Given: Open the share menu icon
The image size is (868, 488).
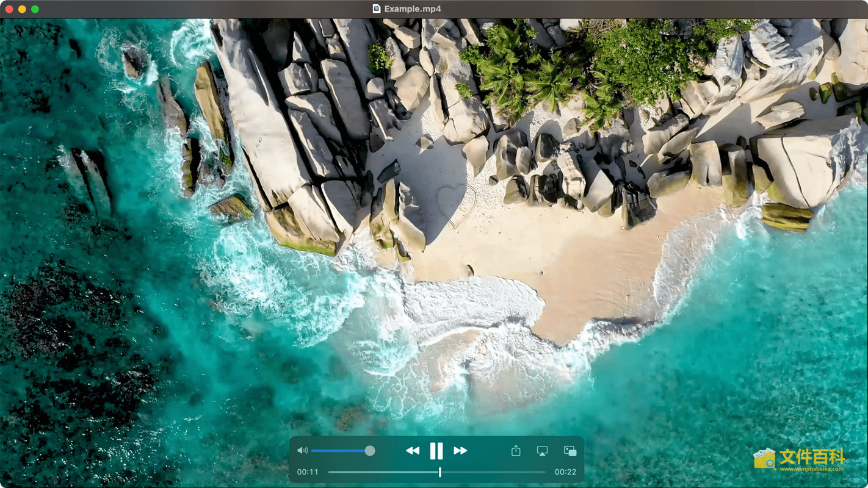Looking at the screenshot, I should (x=516, y=451).
